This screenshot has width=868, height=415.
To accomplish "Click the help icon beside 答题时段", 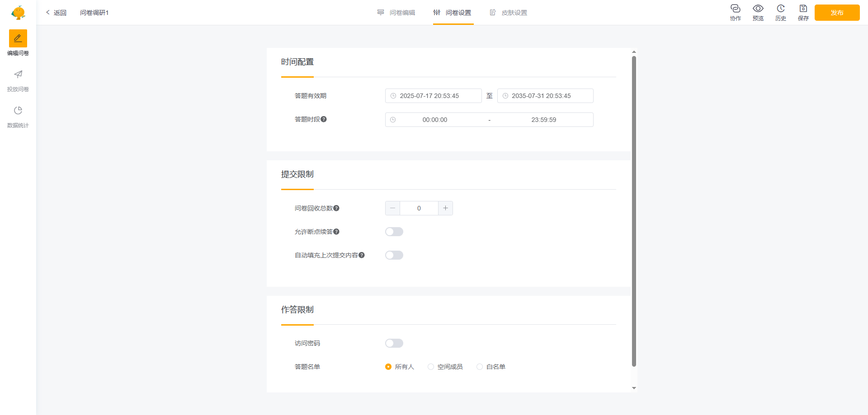I will [x=324, y=119].
